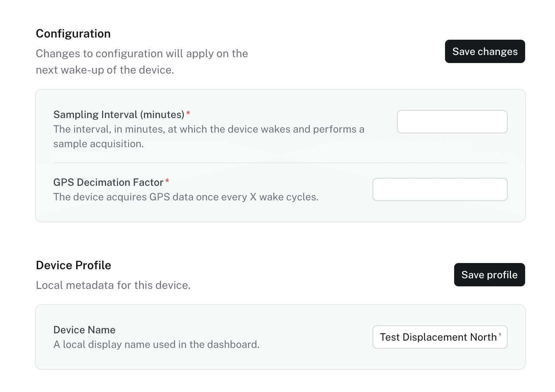Click 'Local metadata for this device.' text
Screen dimensions: 555x392
(x=113, y=285)
